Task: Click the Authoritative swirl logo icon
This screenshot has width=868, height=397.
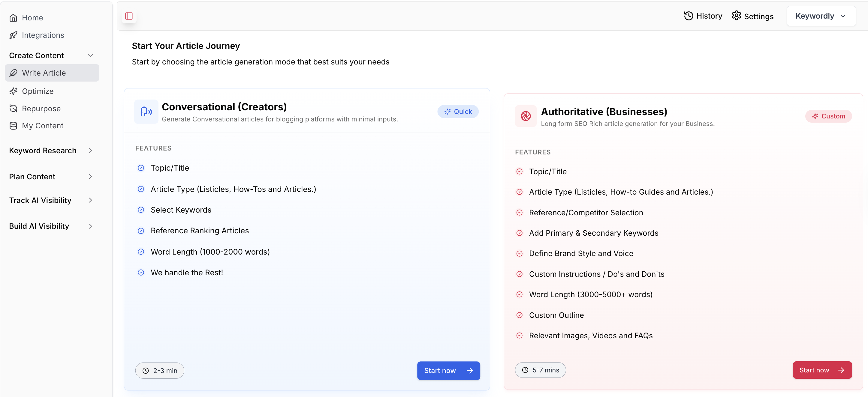Action: pyautogui.click(x=525, y=116)
